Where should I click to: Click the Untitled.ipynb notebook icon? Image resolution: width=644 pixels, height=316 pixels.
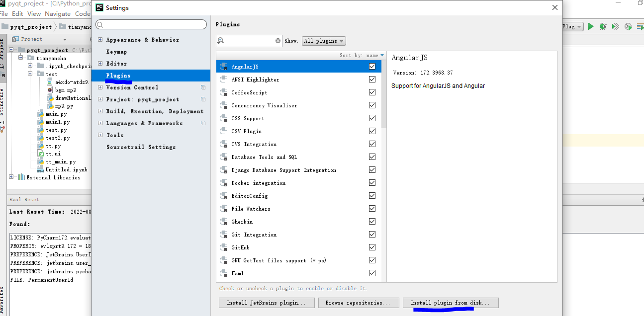41,169
